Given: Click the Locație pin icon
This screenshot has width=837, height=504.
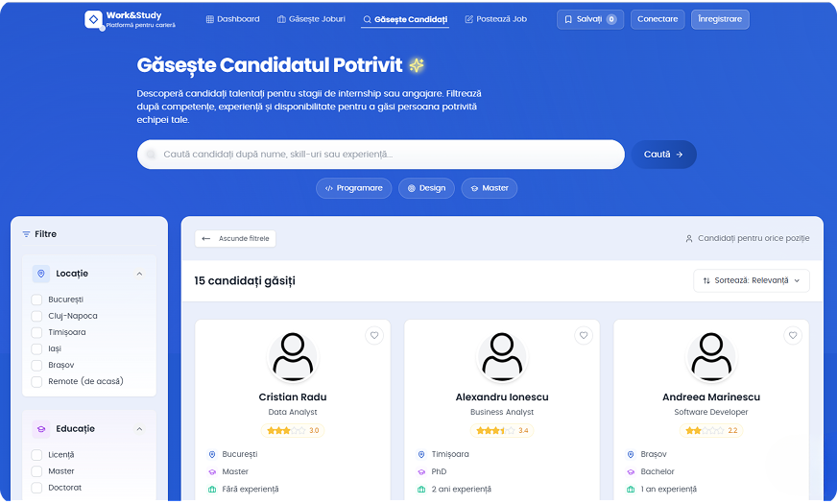Looking at the screenshot, I should pyautogui.click(x=41, y=274).
